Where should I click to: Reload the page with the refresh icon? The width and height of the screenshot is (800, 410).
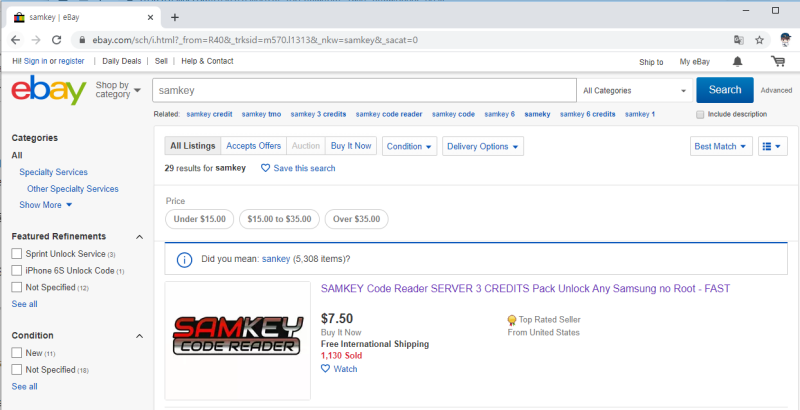(x=57, y=40)
